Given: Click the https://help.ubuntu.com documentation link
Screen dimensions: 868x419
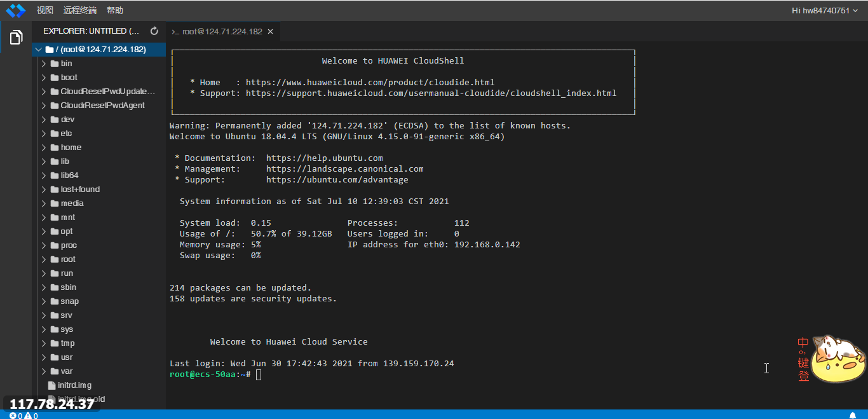Looking at the screenshot, I should pyautogui.click(x=325, y=158).
